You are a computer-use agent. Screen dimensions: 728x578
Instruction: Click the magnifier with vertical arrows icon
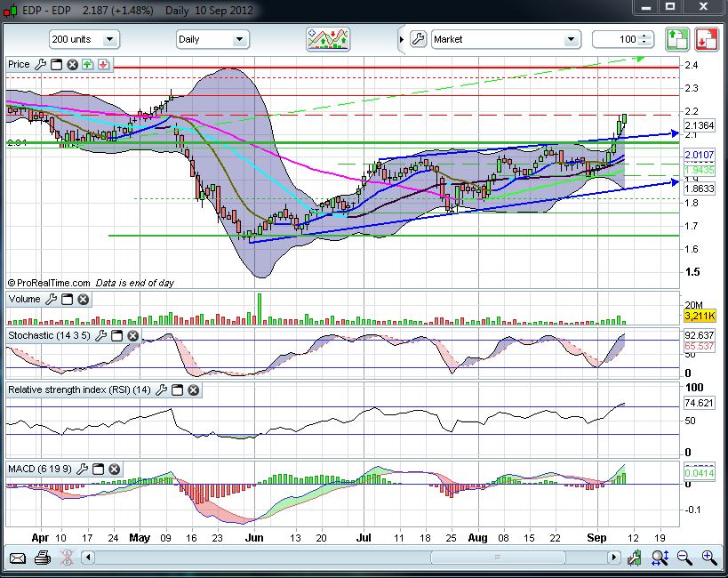coord(660,557)
